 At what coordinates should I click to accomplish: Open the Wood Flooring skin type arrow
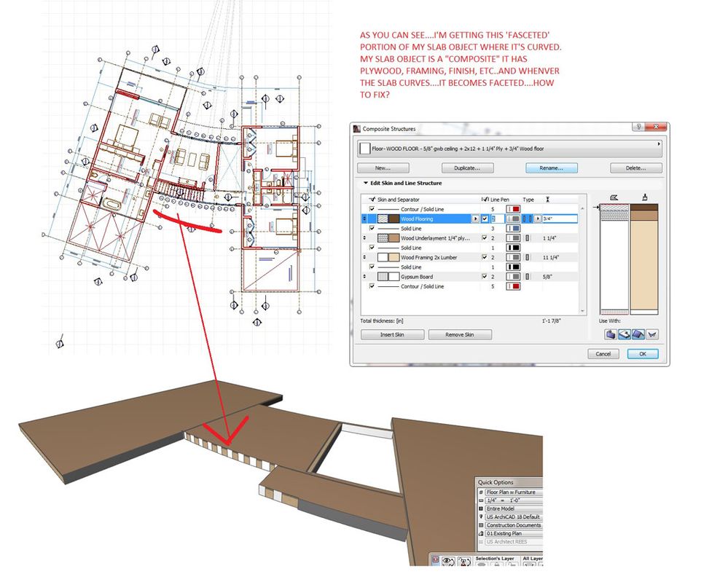(x=538, y=219)
